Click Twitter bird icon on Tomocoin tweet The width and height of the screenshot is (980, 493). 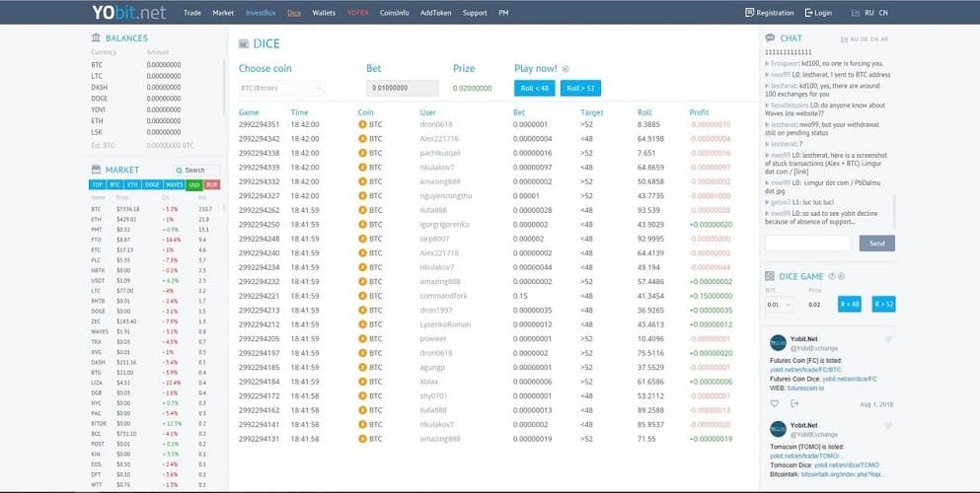click(x=888, y=426)
